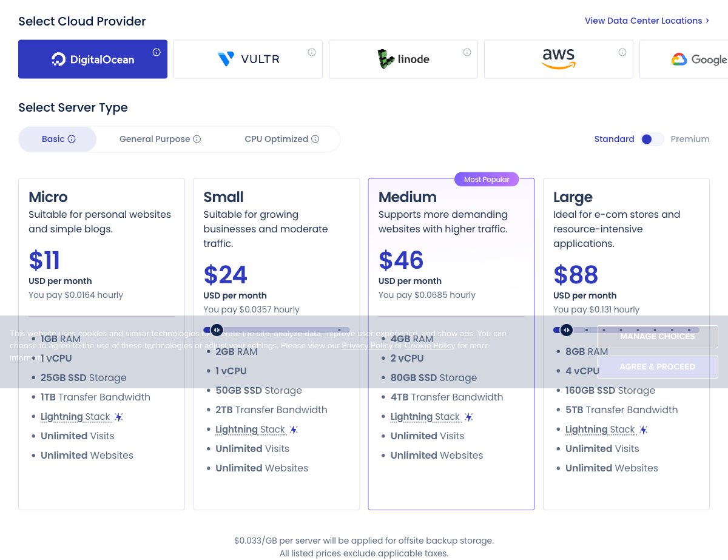Show info icon beside CPU Optimized
The width and height of the screenshot is (728, 560).
coord(315,139)
